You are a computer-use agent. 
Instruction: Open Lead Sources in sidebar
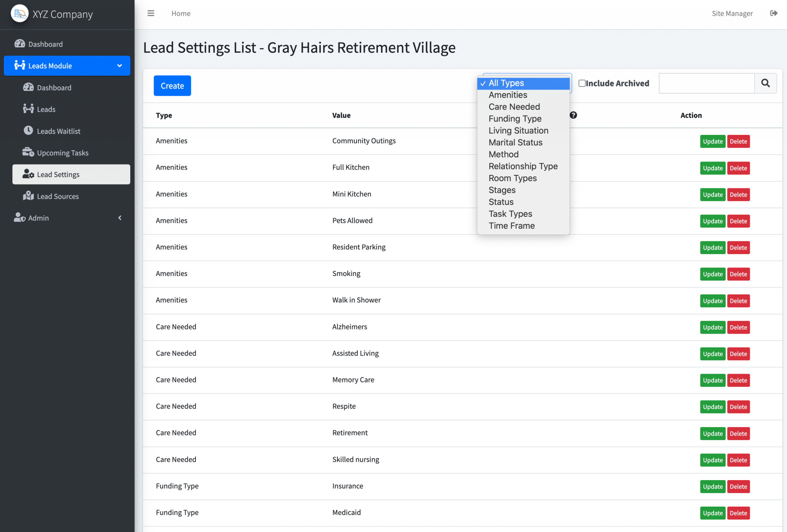[58, 196]
